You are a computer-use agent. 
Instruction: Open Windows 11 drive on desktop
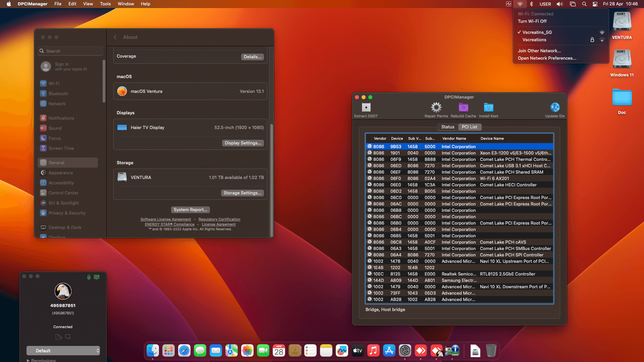point(622,63)
